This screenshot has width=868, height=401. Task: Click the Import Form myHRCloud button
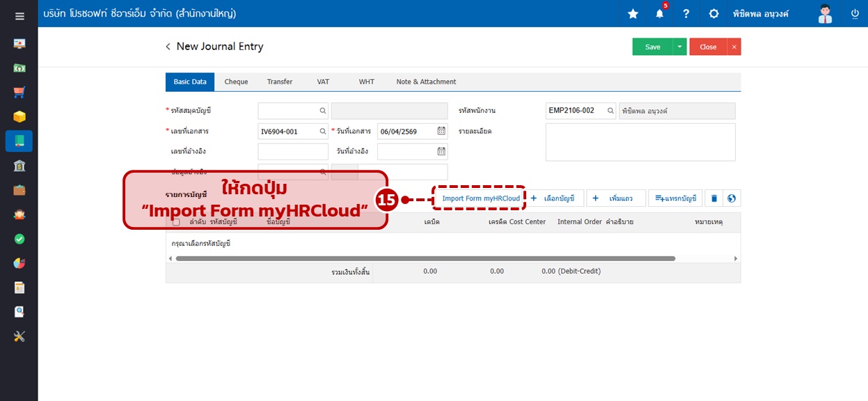(x=481, y=198)
